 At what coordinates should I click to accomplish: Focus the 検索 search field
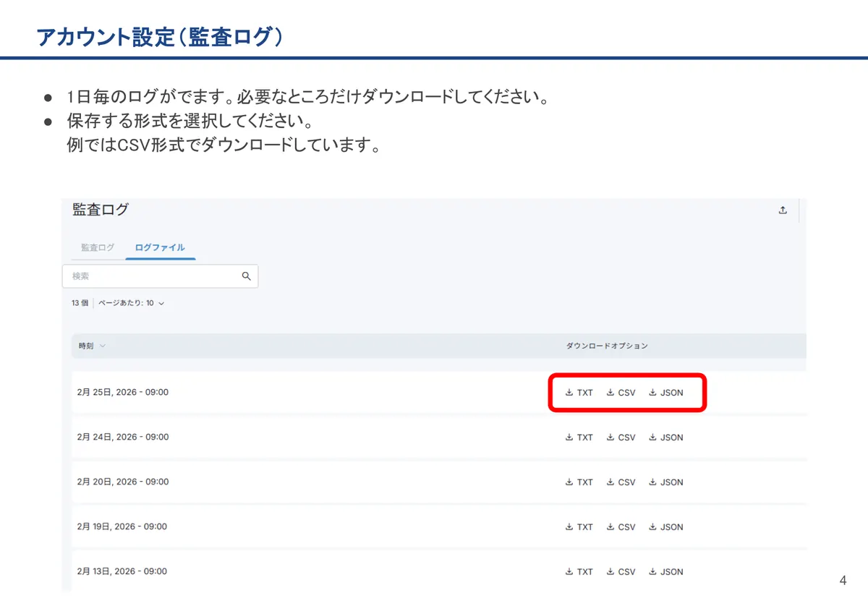160,276
